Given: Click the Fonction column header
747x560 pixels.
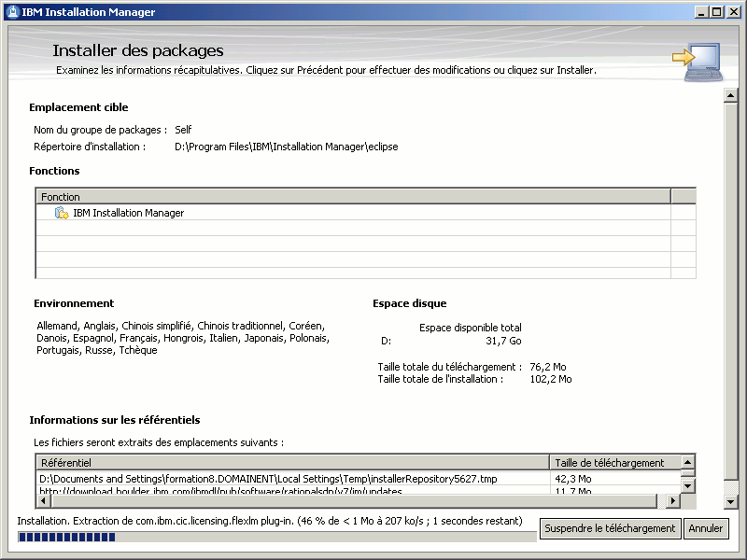Looking at the screenshot, I should point(353,197).
